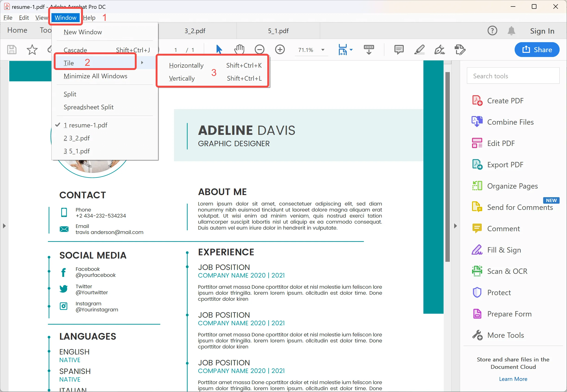Click the zoom out minus icon
The height and width of the screenshot is (392, 567).
click(259, 50)
